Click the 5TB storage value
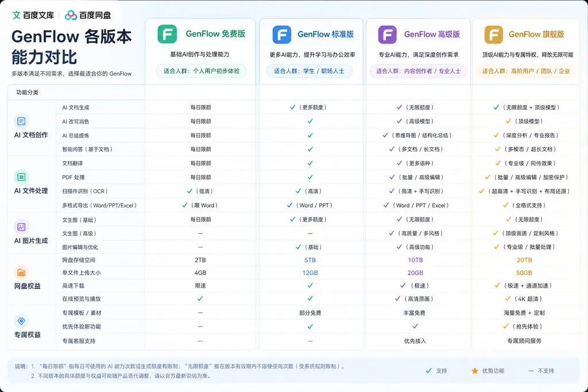 [x=310, y=260]
